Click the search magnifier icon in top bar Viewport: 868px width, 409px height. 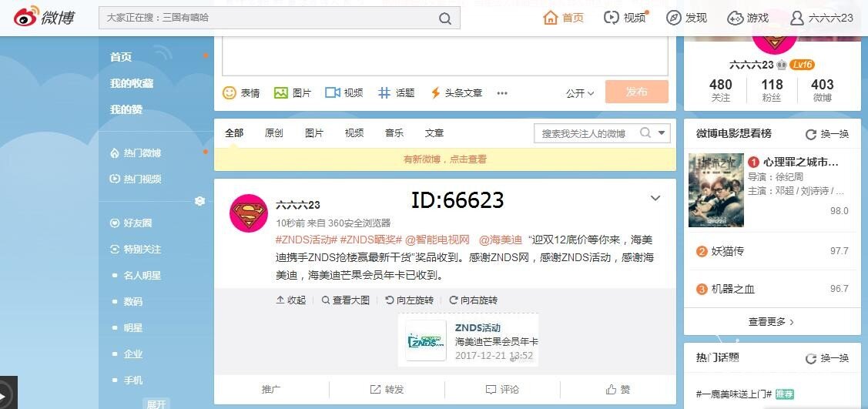[x=445, y=18]
